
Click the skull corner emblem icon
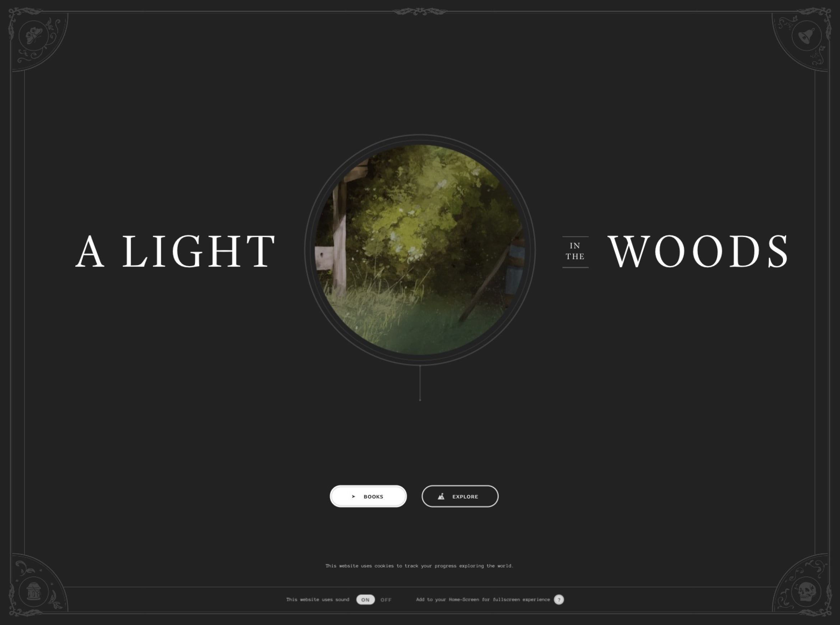pos(806,592)
